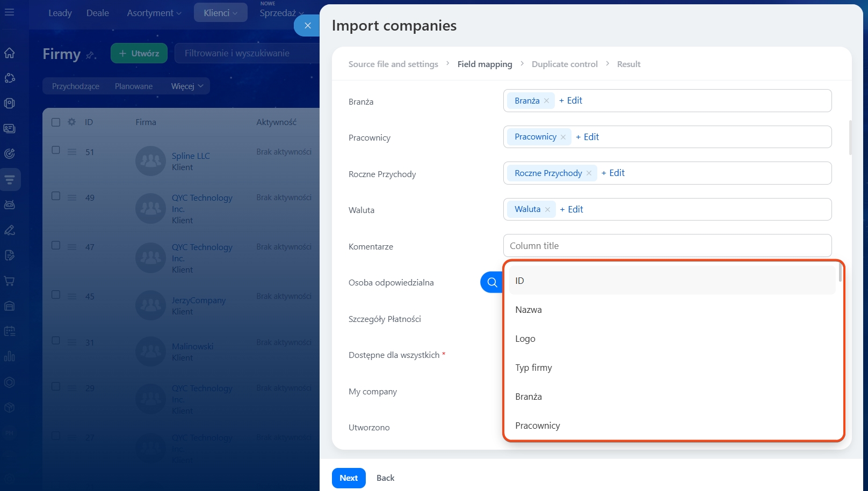The height and width of the screenshot is (491, 868).
Task: Remove the Waluta tag chip
Action: [547, 210]
